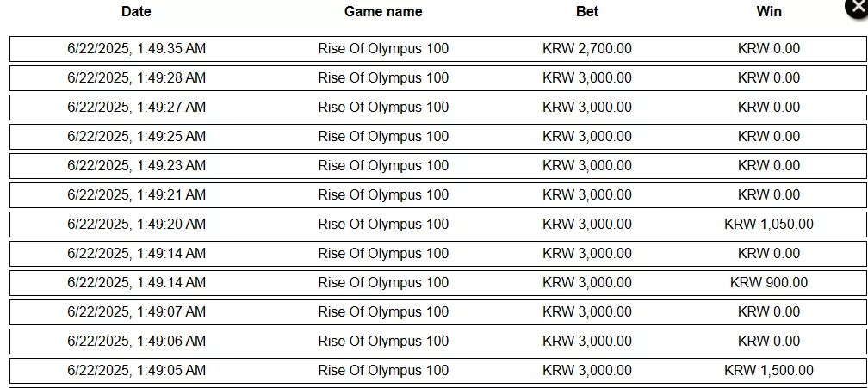This screenshot has width=868, height=388.
Task: Select the 1:49:05 AM date cell
Action: [136, 371]
